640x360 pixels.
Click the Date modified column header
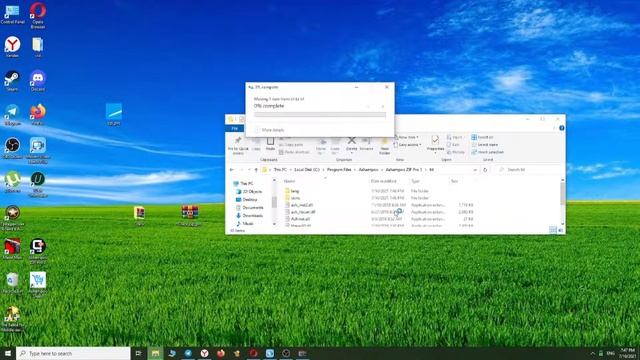point(384,181)
